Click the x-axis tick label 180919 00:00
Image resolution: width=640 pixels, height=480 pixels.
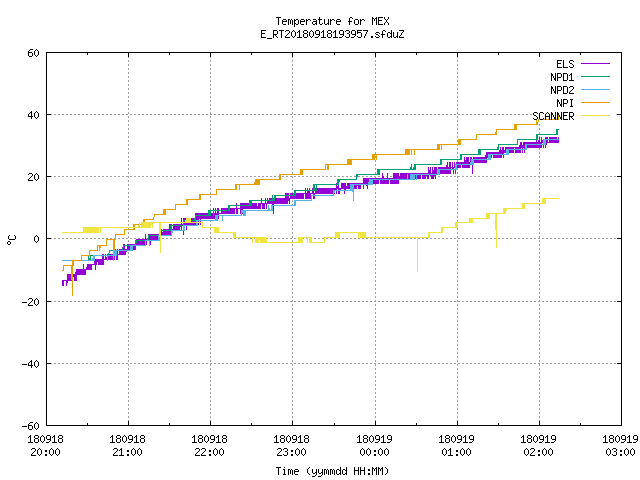click(x=374, y=446)
